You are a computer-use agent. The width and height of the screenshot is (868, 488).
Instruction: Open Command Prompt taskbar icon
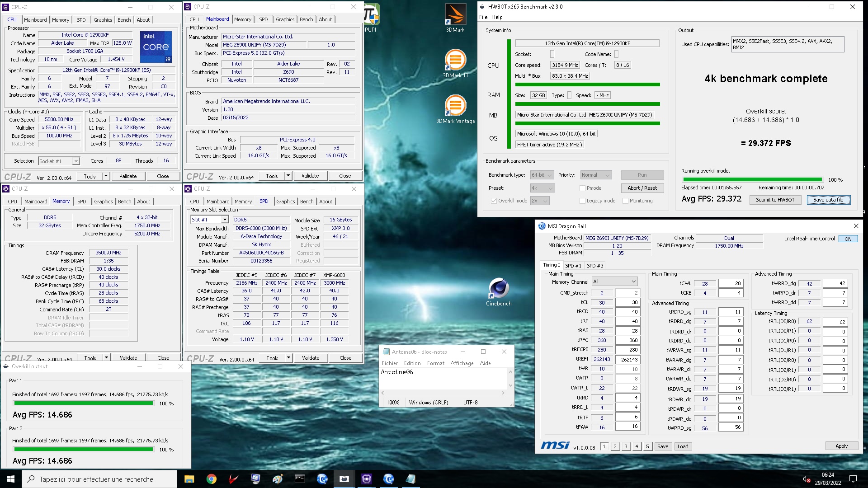[x=300, y=479]
